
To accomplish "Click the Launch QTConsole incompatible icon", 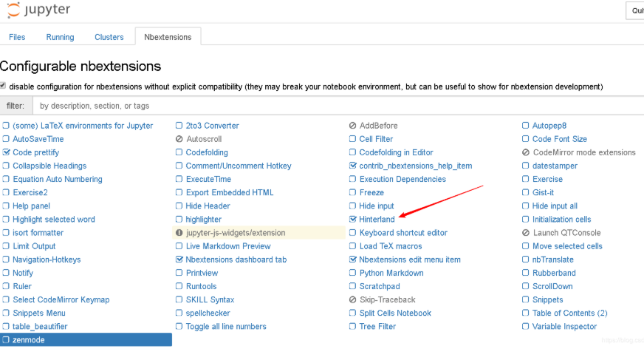I will 526,233.
